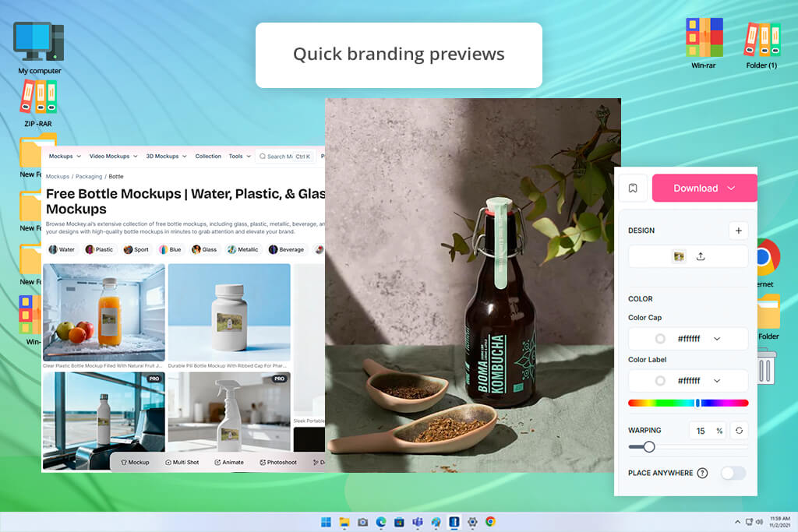This screenshot has height=532, width=798.
Task: Switch to the Multi Shot tab
Action: tap(182, 463)
